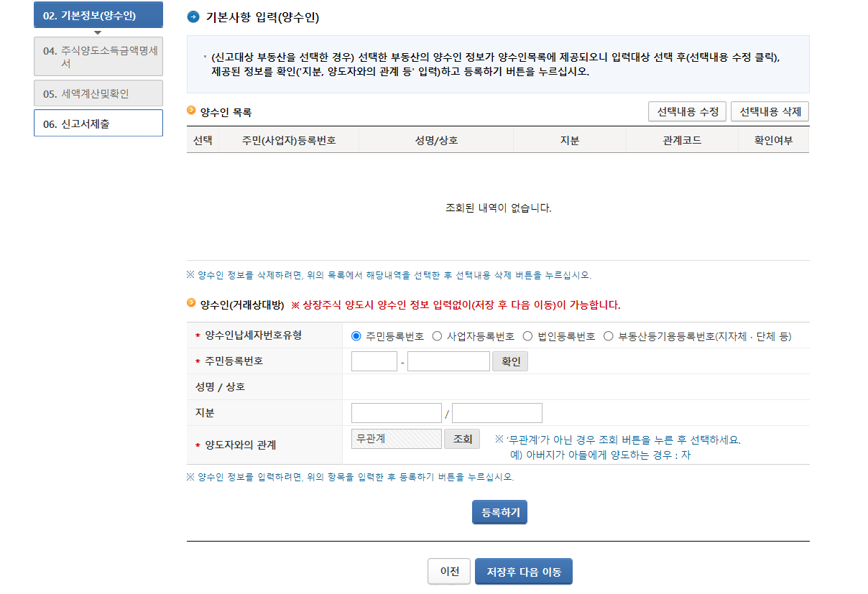Choose the 부동산등기용등록번호 registration type option
Screen dimensions: 868x594
pos(609,338)
